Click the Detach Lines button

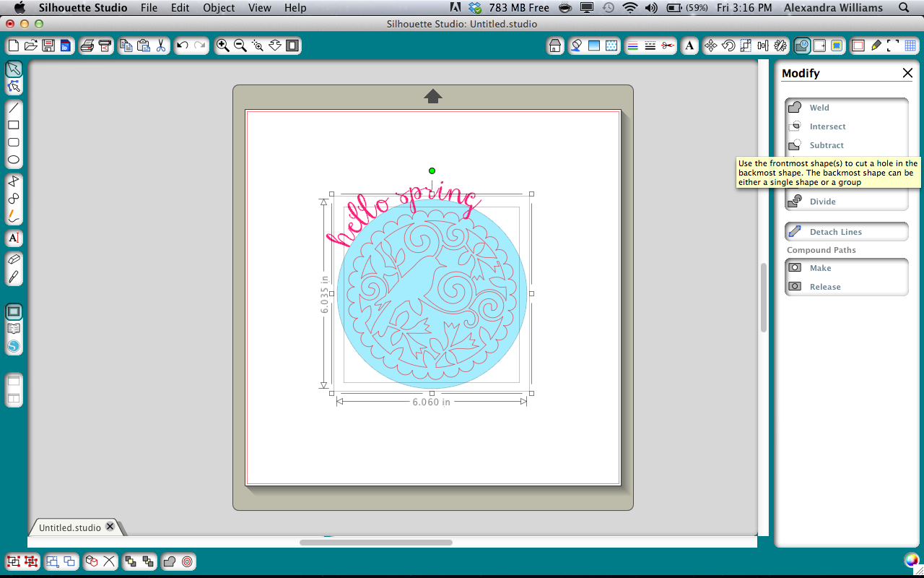pos(846,232)
